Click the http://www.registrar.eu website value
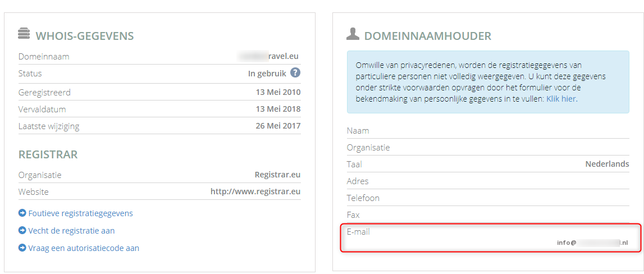 [255, 191]
